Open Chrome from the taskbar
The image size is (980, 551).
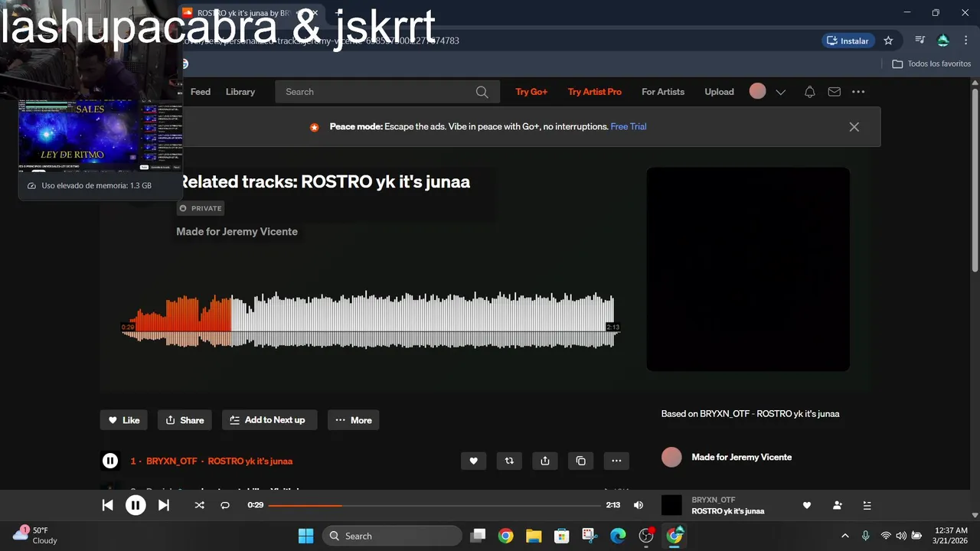point(505,536)
